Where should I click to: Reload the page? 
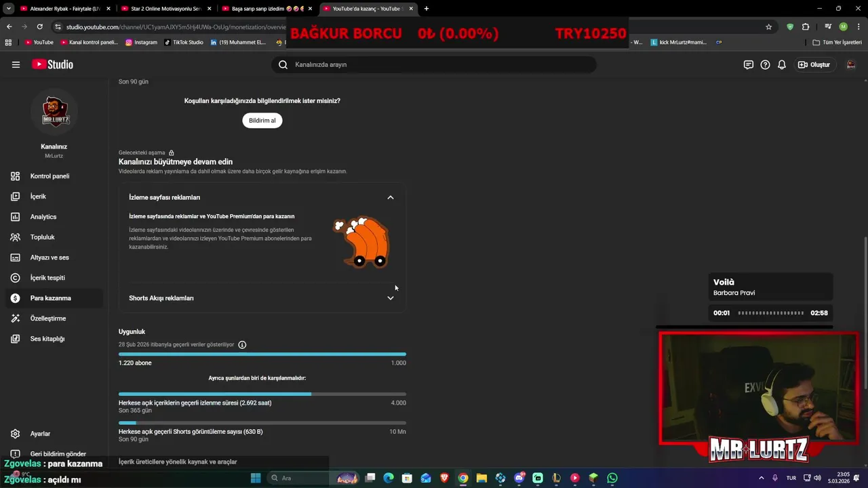[x=40, y=26]
